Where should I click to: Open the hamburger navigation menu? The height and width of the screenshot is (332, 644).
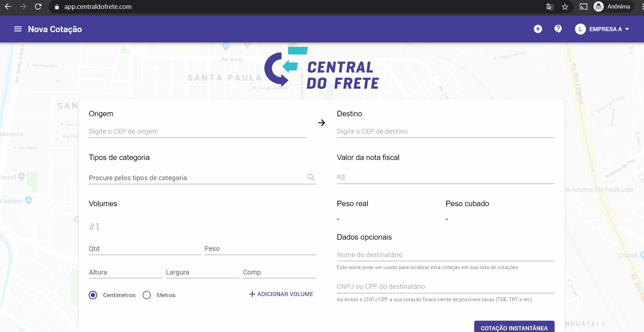tap(18, 29)
